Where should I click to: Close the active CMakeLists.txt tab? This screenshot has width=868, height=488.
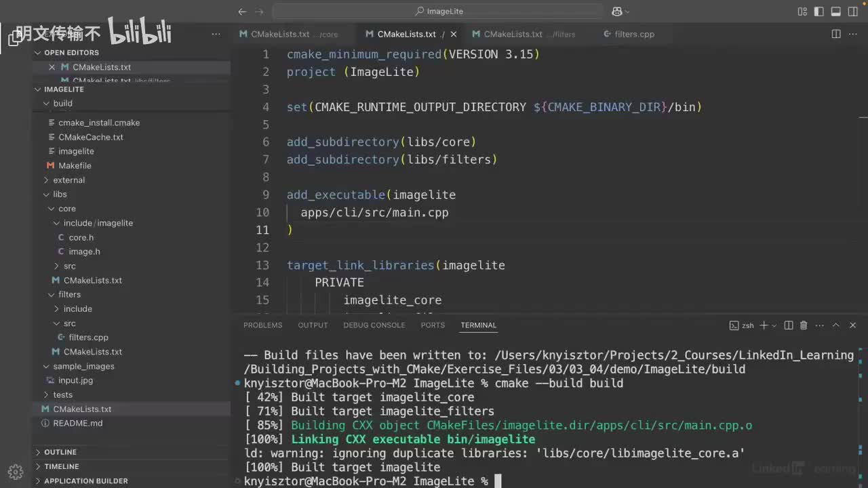point(454,34)
